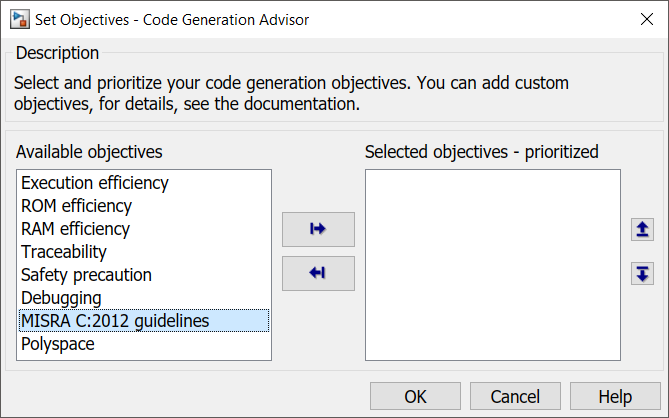Select the Traceability objective
Image resolution: width=669 pixels, height=418 pixels.
point(64,252)
